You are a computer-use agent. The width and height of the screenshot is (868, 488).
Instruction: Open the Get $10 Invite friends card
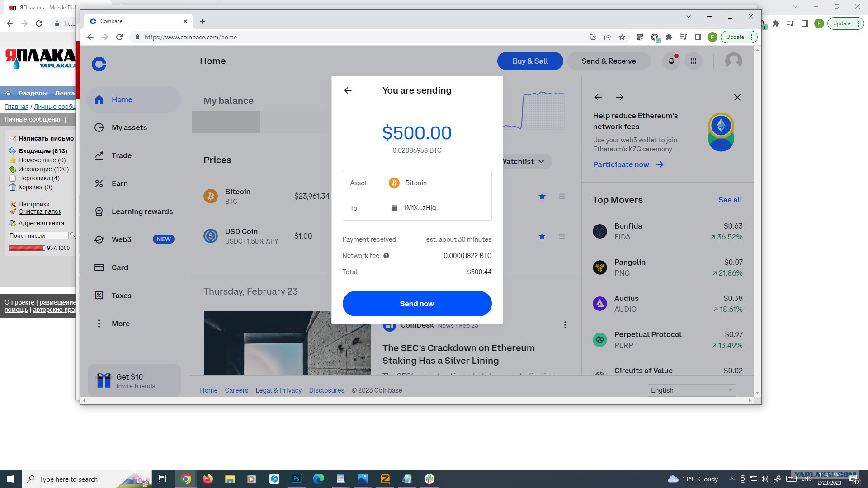tap(134, 380)
